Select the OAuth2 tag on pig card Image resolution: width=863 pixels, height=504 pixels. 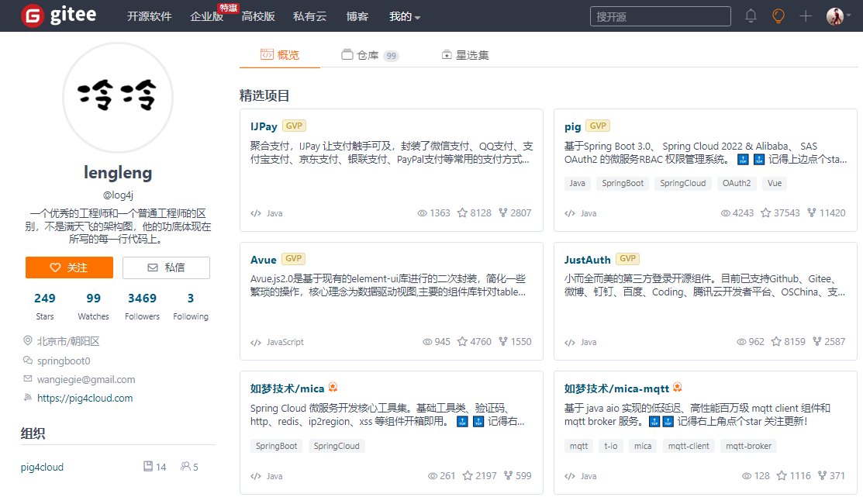tap(737, 183)
